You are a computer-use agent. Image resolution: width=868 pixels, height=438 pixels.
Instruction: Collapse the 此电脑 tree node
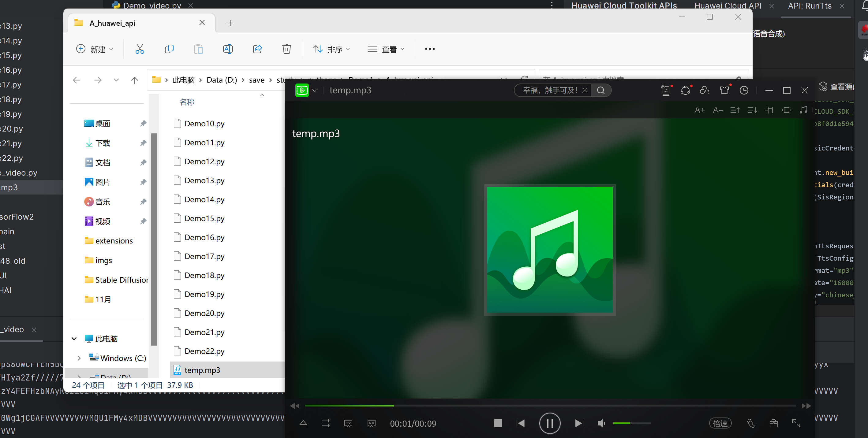[x=74, y=339]
